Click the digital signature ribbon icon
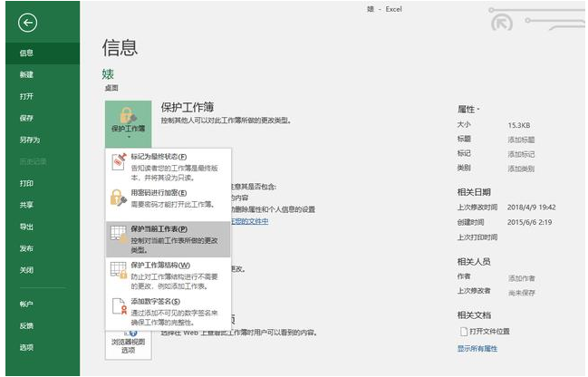 pyautogui.click(x=120, y=306)
